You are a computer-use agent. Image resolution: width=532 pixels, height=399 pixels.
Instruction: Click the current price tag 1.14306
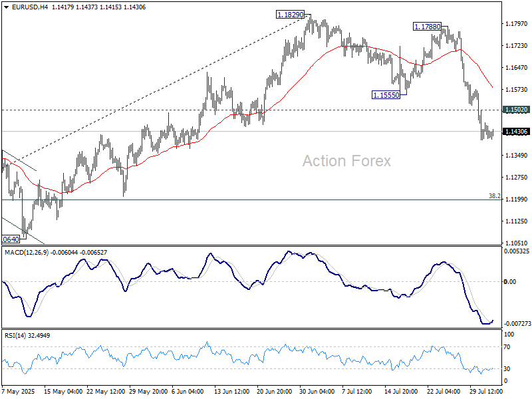coord(517,132)
